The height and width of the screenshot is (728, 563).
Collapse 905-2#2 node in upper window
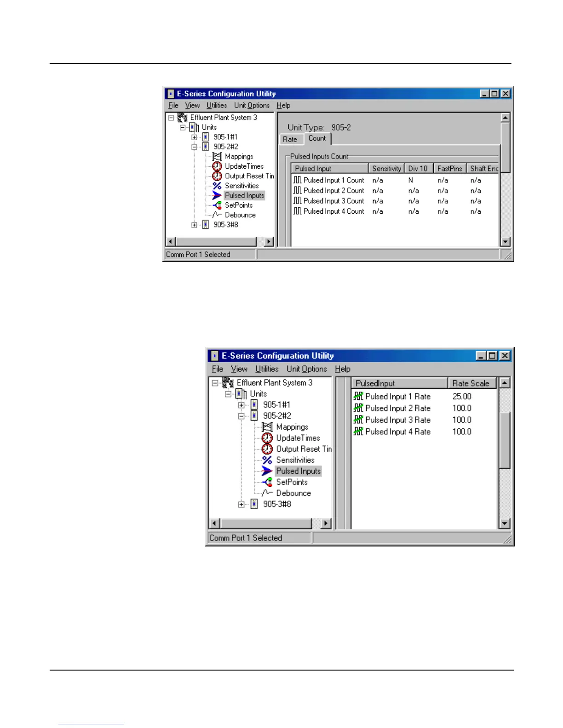tap(194, 147)
